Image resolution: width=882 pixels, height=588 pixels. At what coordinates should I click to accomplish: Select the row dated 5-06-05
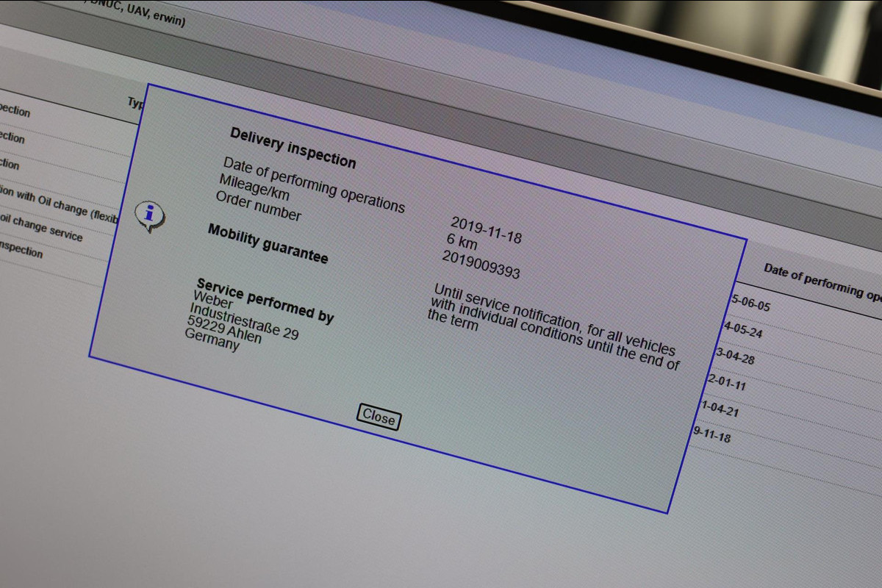click(750, 303)
